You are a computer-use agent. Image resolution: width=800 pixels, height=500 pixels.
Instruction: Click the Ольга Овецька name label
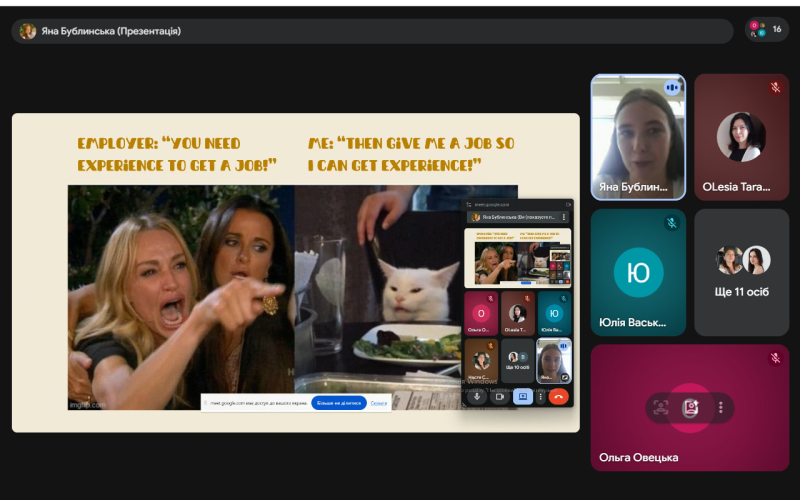click(638, 458)
